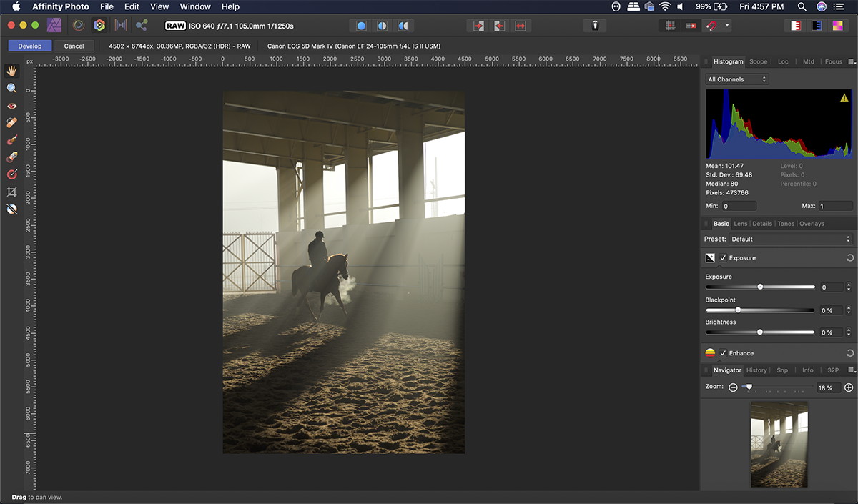The height and width of the screenshot is (504, 858).
Task: Select the Hand view tool
Action: 11,70
